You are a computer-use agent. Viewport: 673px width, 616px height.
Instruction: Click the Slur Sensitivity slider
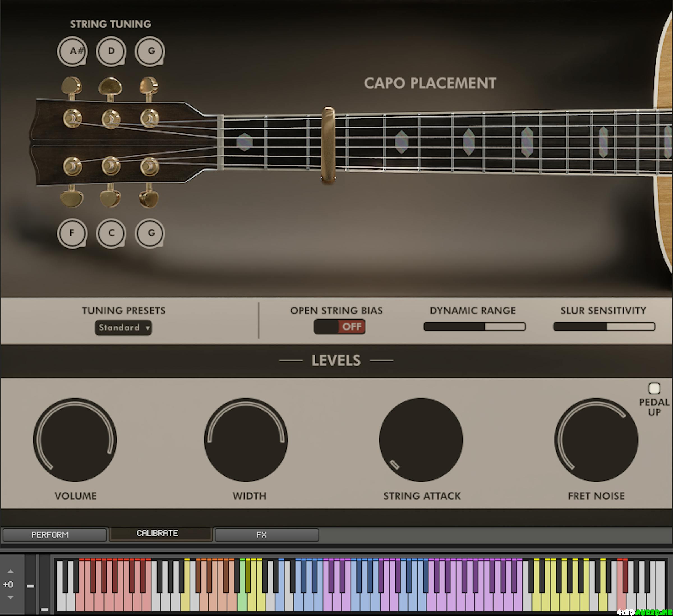[604, 327]
